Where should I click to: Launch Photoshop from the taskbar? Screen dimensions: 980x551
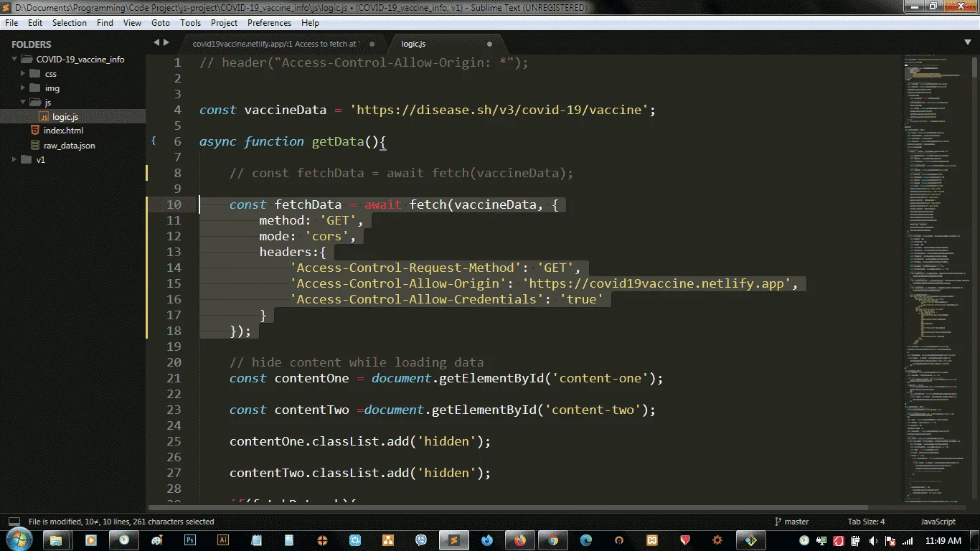click(190, 540)
